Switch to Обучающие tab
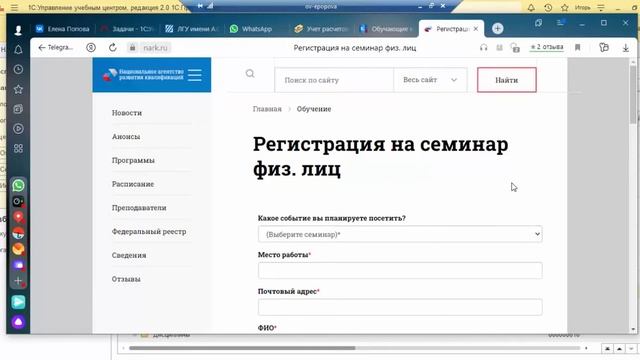This screenshot has width=640, height=360. pyautogui.click(x=386, y=29)
